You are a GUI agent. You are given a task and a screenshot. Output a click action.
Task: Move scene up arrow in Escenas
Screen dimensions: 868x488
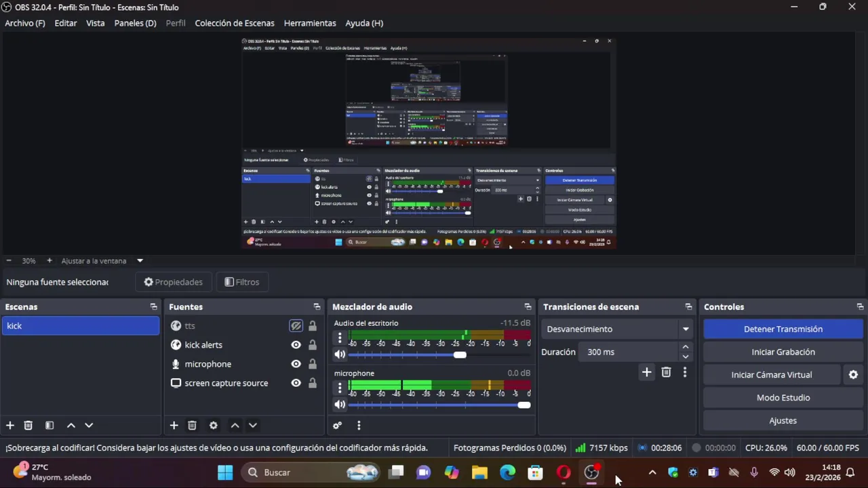click(71, 425)
